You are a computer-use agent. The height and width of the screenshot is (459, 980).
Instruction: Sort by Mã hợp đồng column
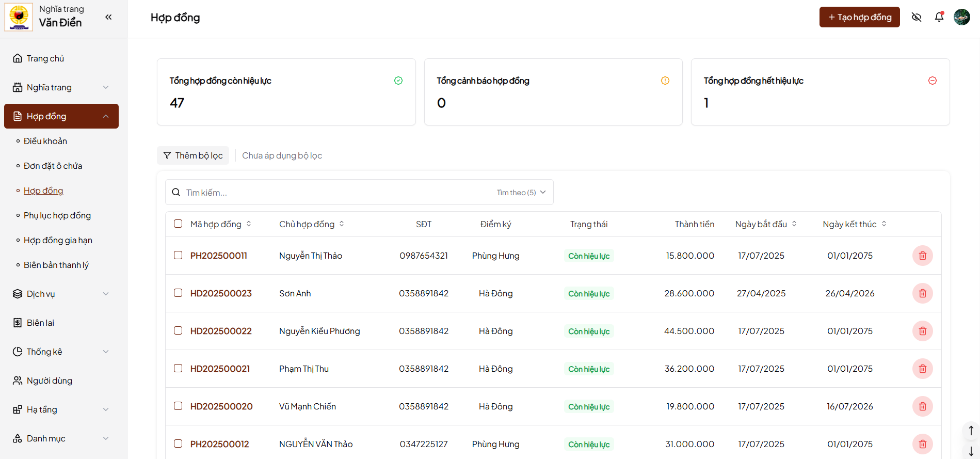tap(249, 224)
